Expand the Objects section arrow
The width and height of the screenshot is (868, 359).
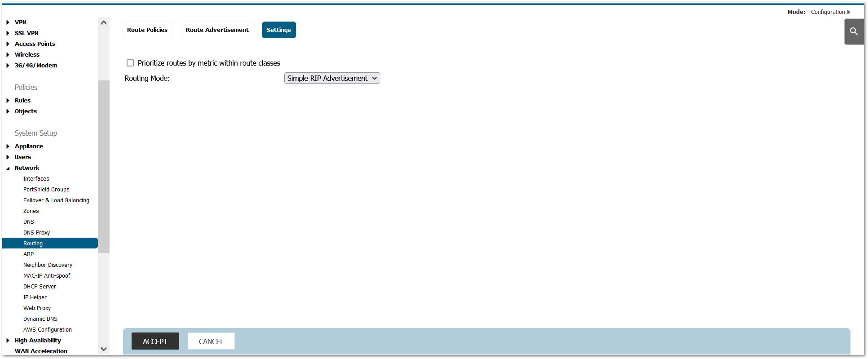8,111
